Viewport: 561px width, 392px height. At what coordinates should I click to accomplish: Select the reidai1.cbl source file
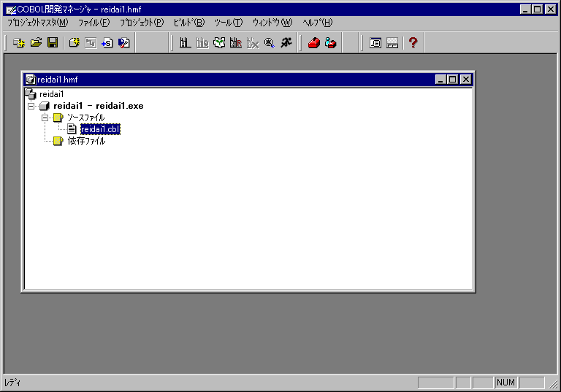[100, 129]
